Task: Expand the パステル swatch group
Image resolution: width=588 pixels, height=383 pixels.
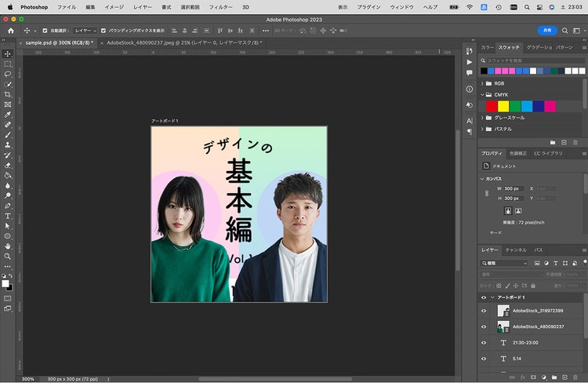Action: coord(482,129)
